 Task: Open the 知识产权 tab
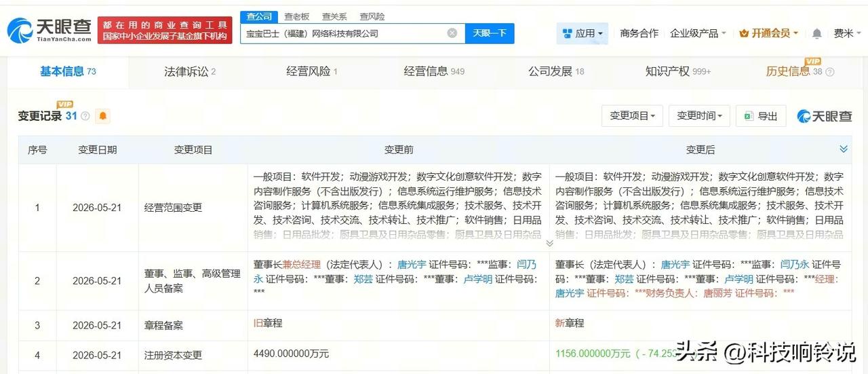pyautogui.click(x=678, y=71)
